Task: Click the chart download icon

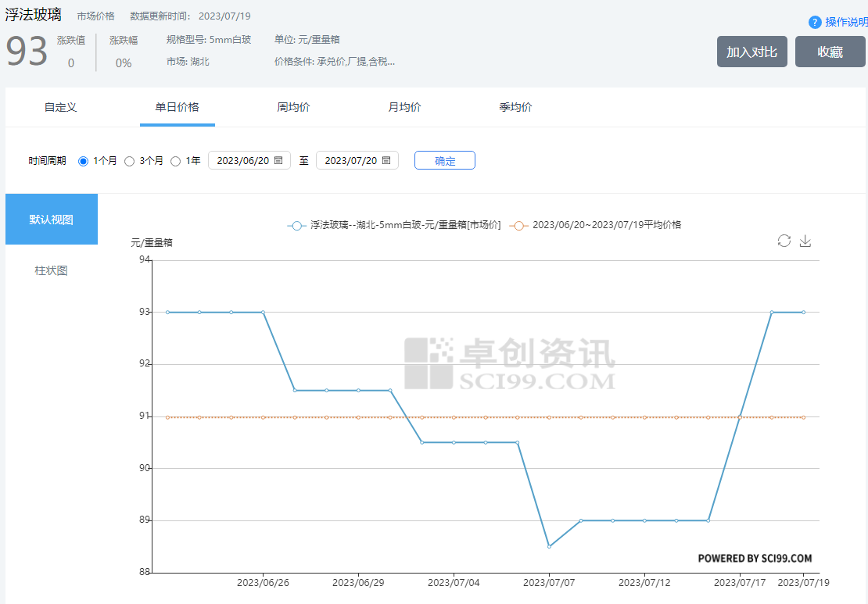Action: tap(805, 241)
